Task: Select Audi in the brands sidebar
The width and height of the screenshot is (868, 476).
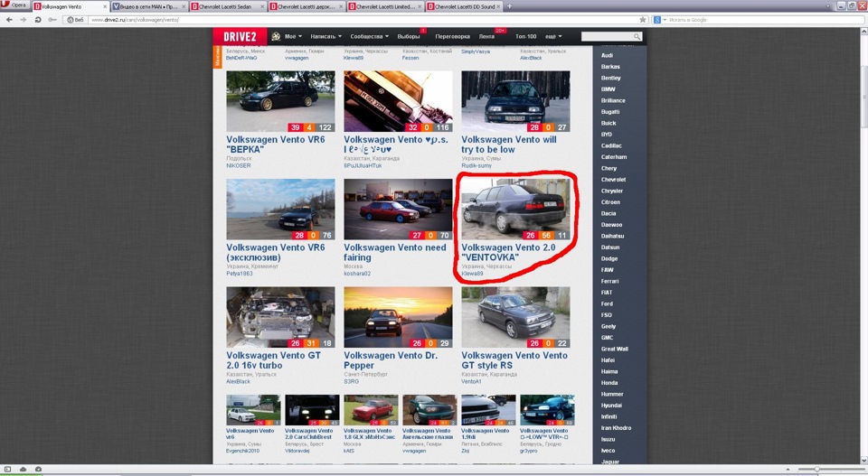Action: coord(607,55)
